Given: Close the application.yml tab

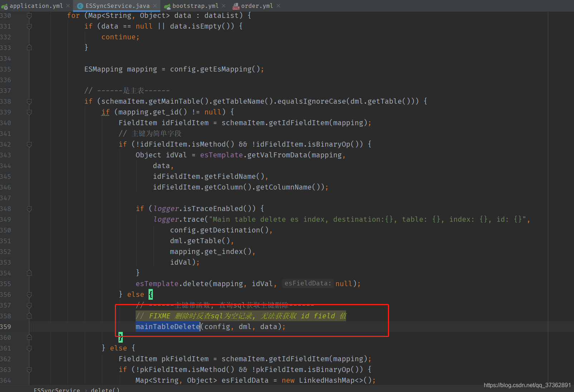Looking at the screenshot, I should (68, 6).
